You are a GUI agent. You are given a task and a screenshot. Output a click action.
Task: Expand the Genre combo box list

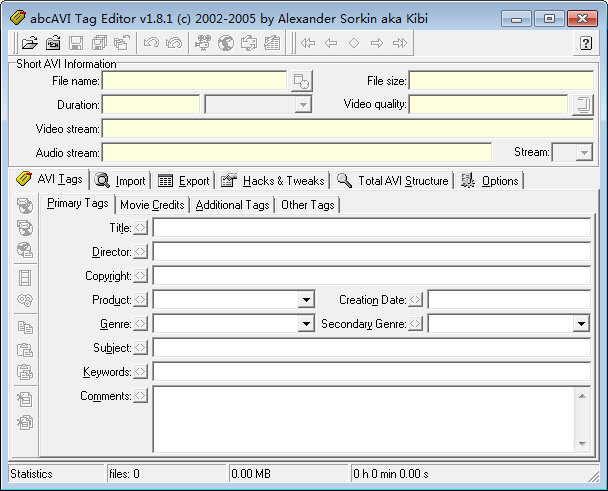(306, 324)
